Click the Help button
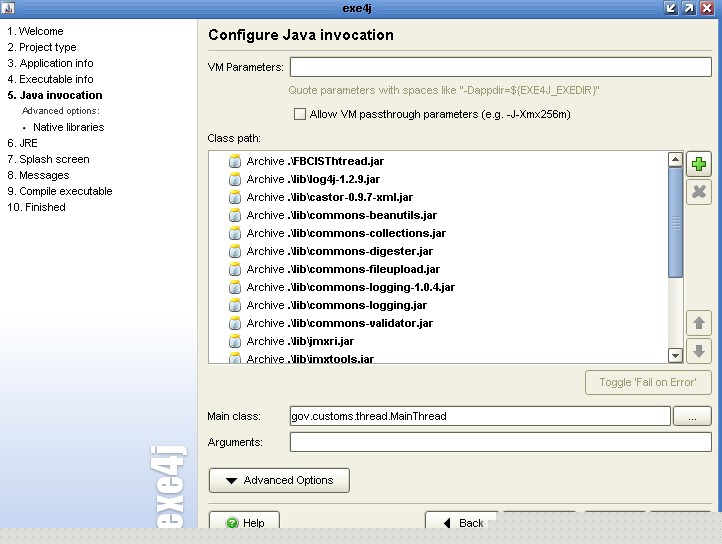 click(244, 520)
